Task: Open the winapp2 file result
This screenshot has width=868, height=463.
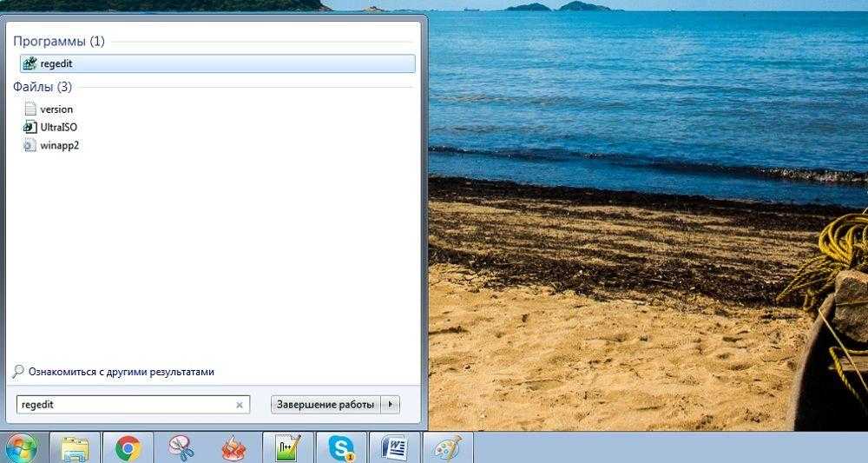Action: (x=59, y=145)
